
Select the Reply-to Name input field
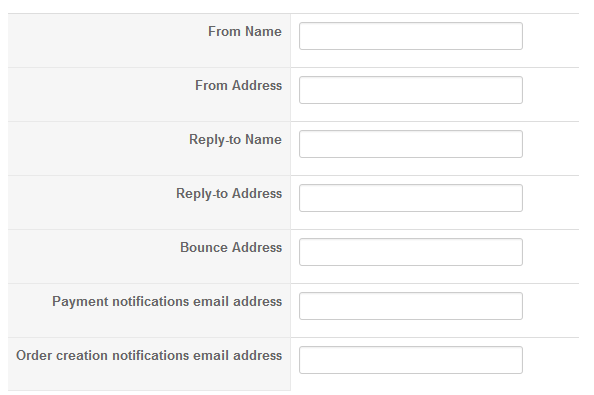(411, 144)
